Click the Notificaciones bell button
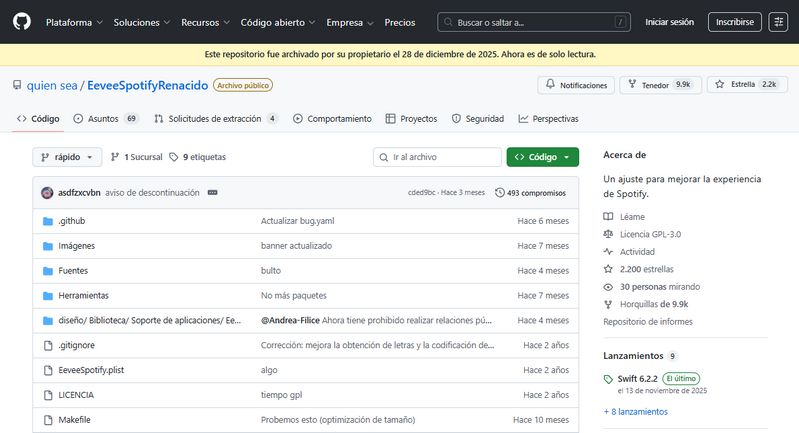The image size is (799, 433). (x=576, y=85)
